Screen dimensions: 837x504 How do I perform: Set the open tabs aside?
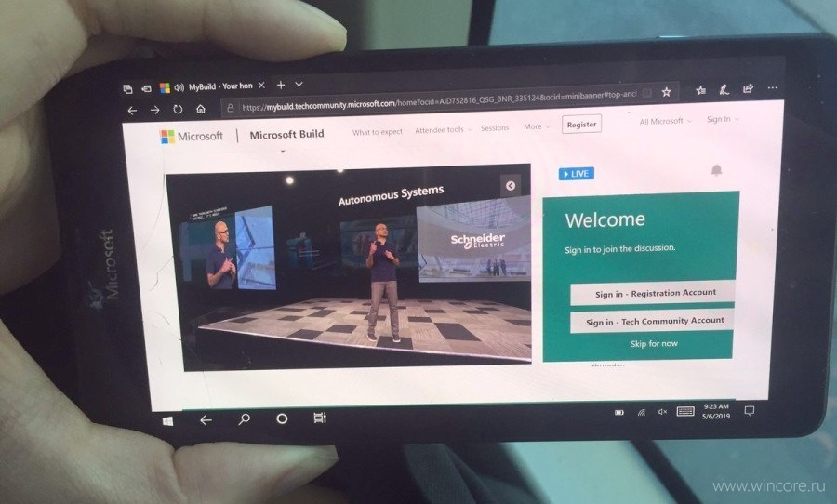[x=146, y=89]
